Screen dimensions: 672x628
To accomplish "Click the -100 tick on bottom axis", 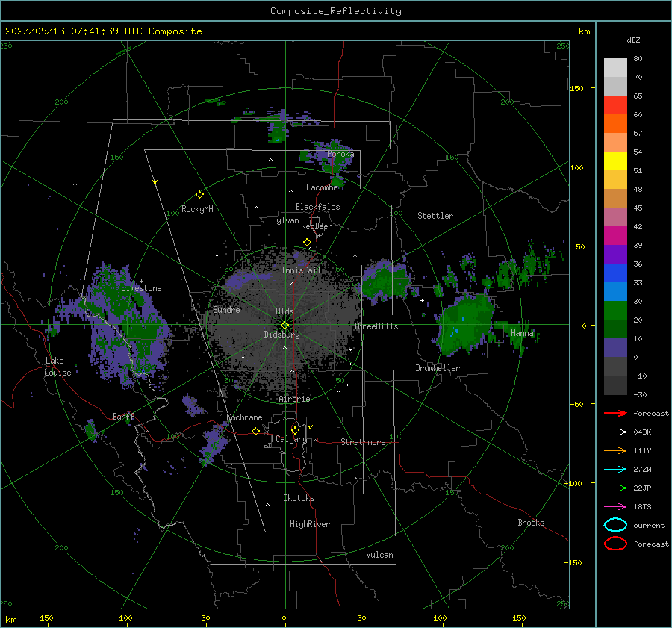I will click(x=123, y=618).
